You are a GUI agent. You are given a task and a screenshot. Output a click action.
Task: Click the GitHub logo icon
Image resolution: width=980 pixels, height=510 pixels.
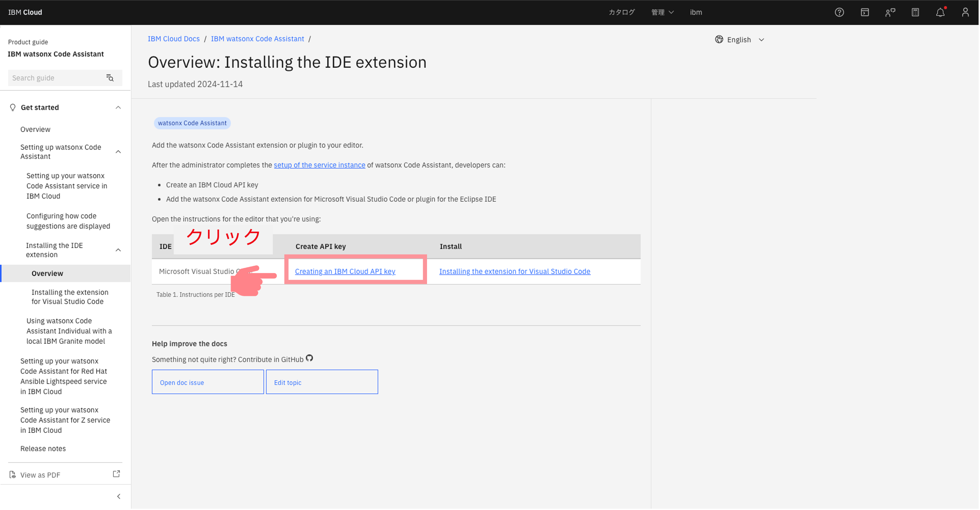tap(309, 358)
